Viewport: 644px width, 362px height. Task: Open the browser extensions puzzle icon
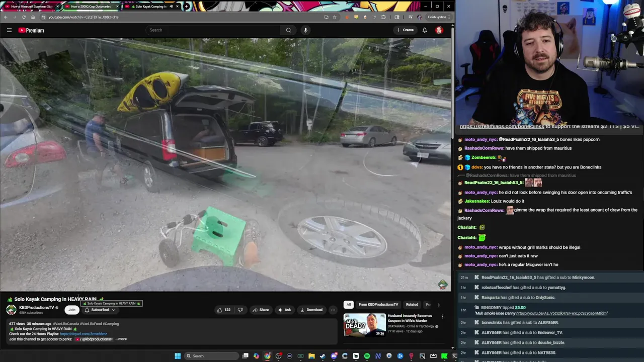(383, 17)
